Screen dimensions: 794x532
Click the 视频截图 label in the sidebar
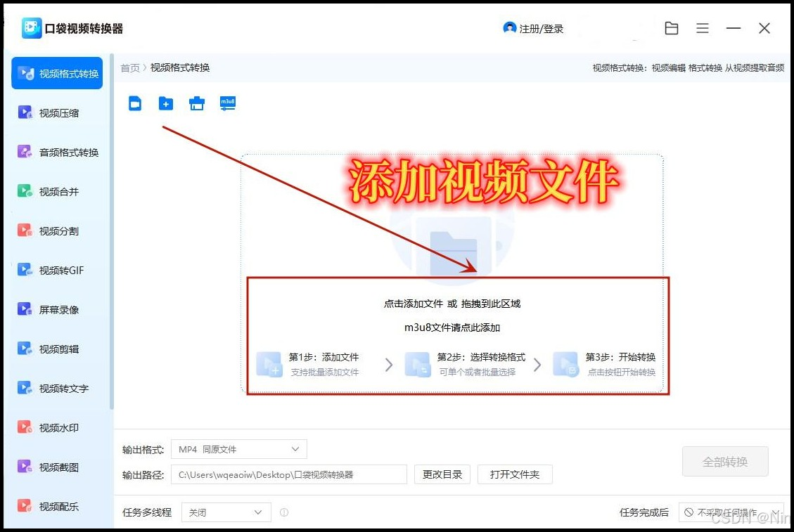coord(59,467)
